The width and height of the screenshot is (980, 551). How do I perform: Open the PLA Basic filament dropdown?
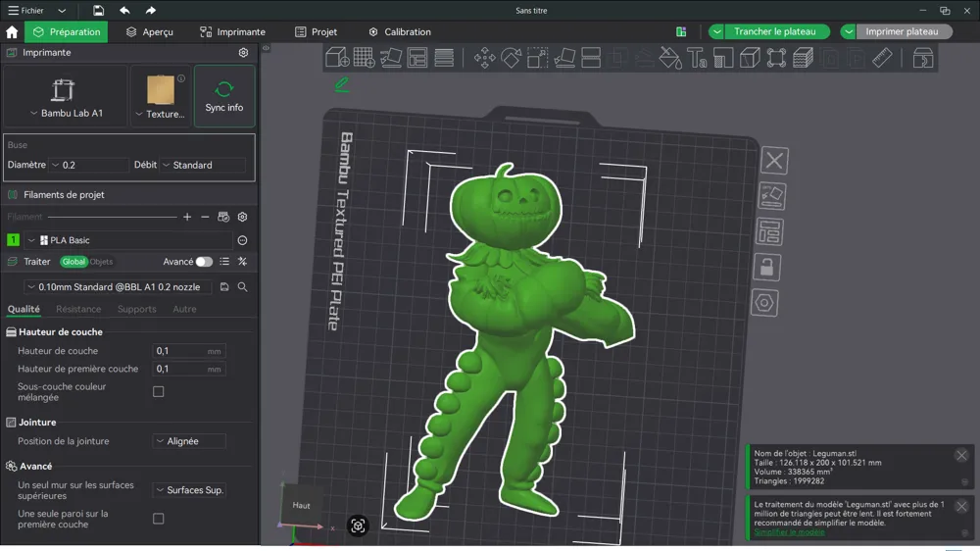click(x=128, y=240)
